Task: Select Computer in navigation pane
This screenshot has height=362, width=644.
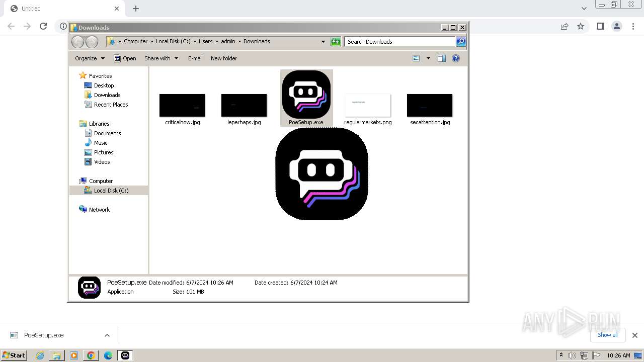Action: 101,181
